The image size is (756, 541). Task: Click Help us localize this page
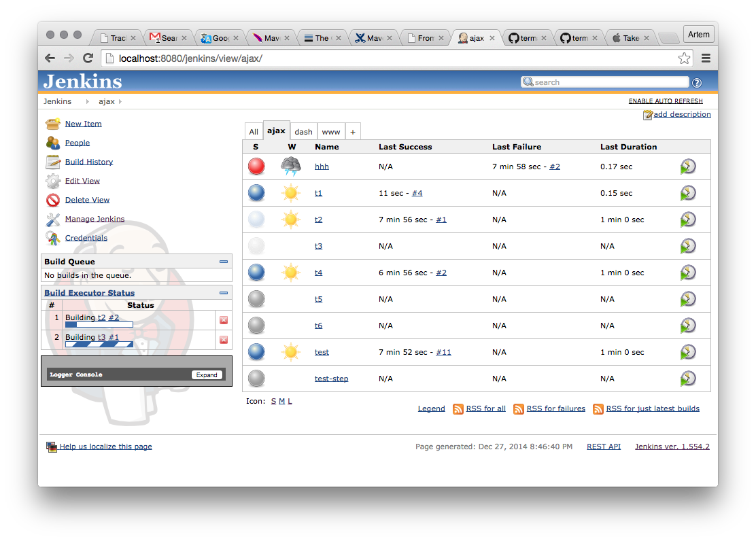pyautogui.click(x=105, y=447)
